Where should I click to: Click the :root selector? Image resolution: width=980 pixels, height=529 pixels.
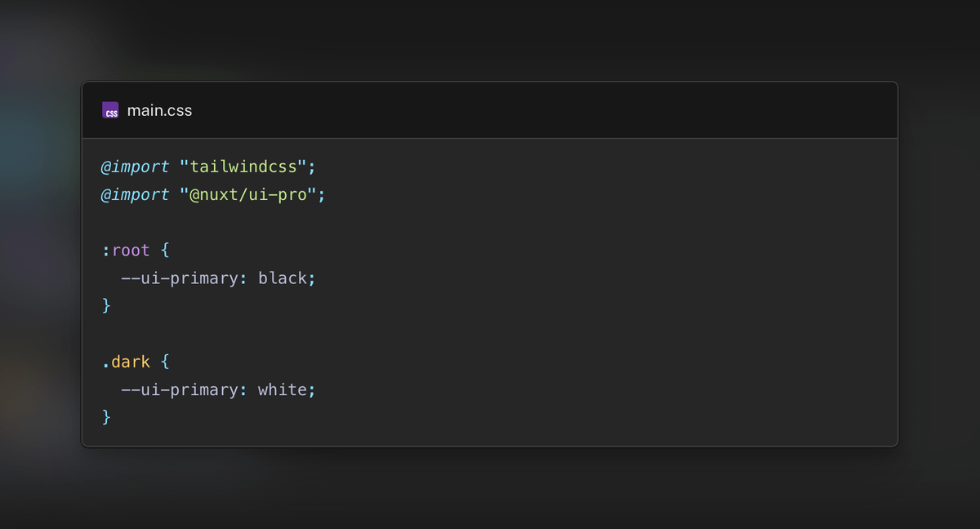(x=126, y=251)
